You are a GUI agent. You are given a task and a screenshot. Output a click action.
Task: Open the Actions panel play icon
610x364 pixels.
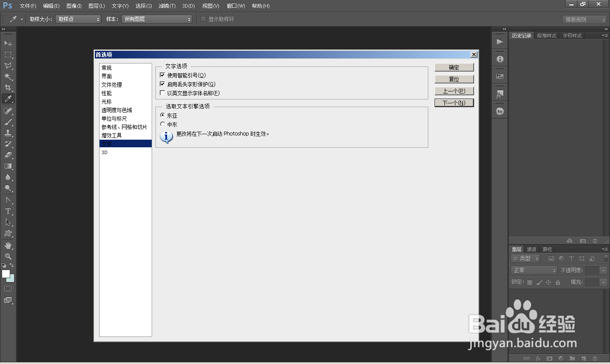pos(500,41)
